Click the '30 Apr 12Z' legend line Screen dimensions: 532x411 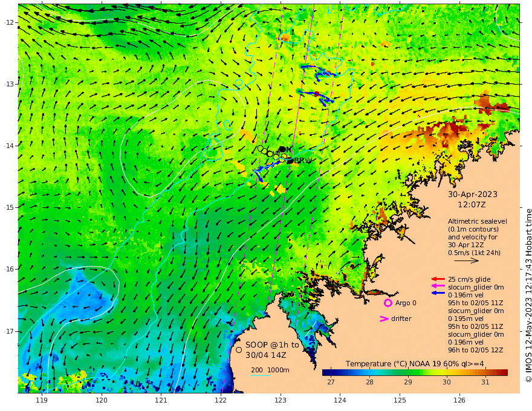466,245
